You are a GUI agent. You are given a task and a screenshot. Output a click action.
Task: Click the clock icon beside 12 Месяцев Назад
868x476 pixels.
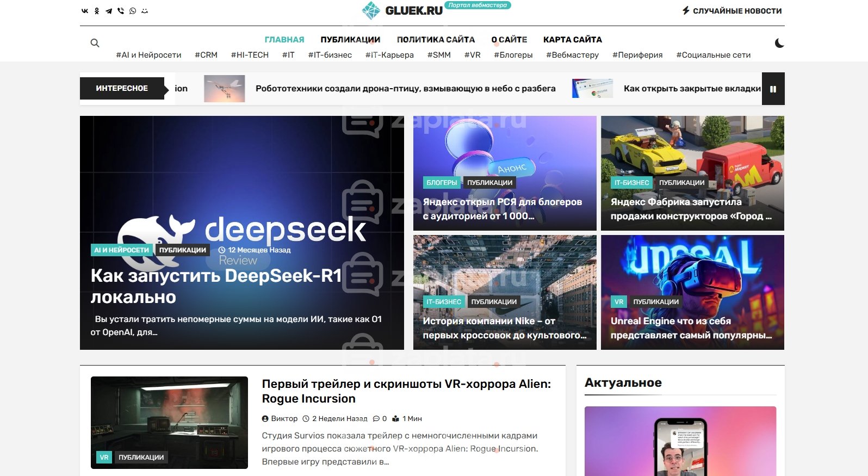[x=222, y=250]
